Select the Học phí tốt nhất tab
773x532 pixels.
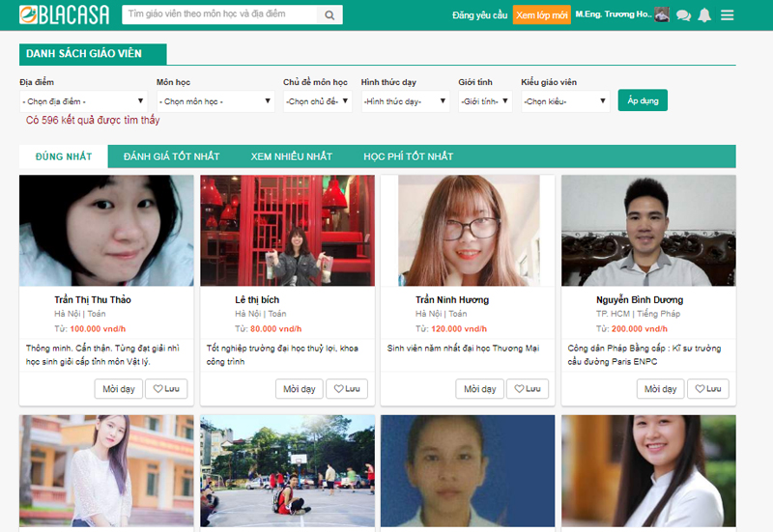408,156
